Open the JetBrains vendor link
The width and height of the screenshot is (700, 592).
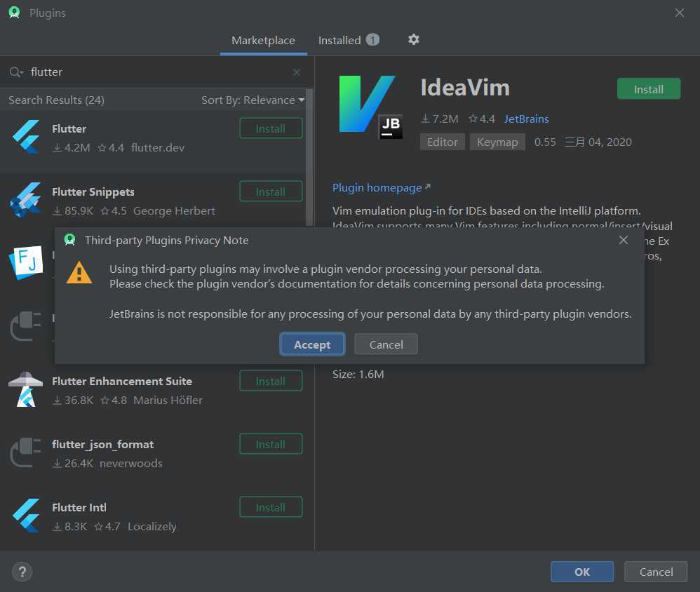[526, 119]
